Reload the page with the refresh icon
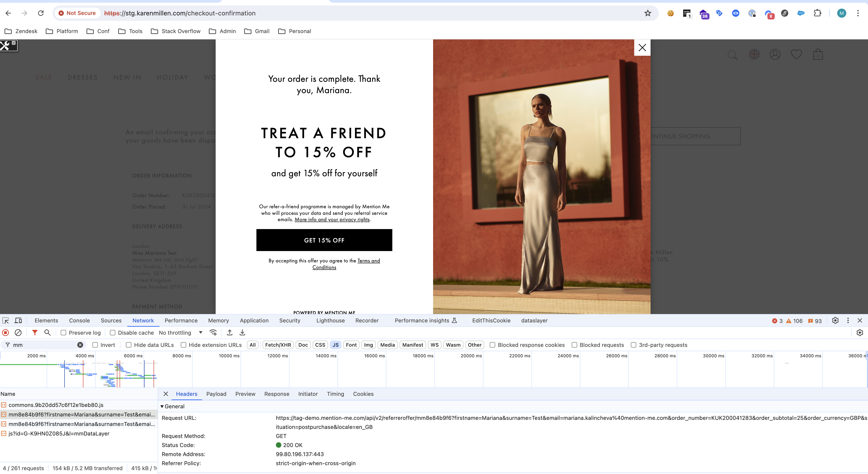This screenshot has width=868, height=474. click(x=41, y=13)
